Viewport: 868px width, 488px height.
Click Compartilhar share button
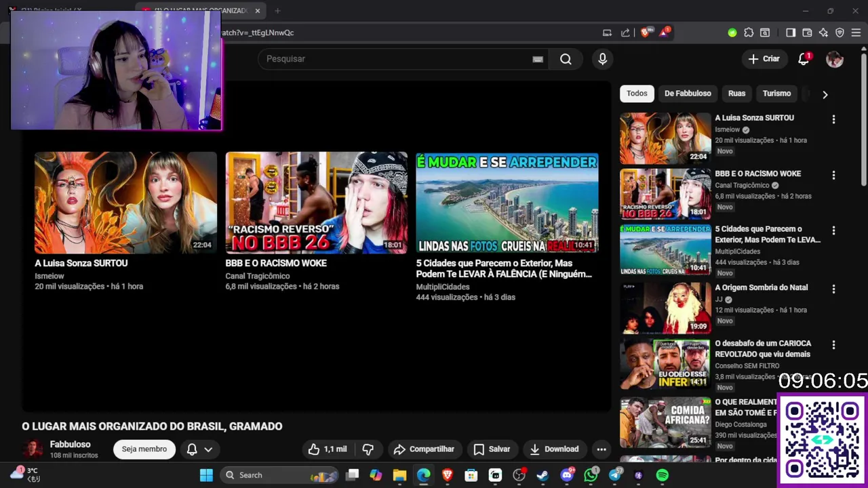424,449
